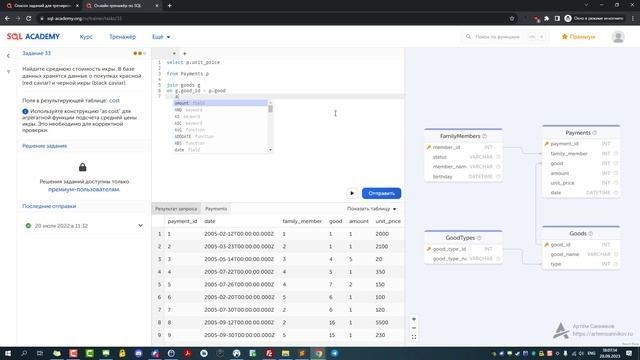Click key icon beside good_id
640x360 pixels.
[546, 244]
